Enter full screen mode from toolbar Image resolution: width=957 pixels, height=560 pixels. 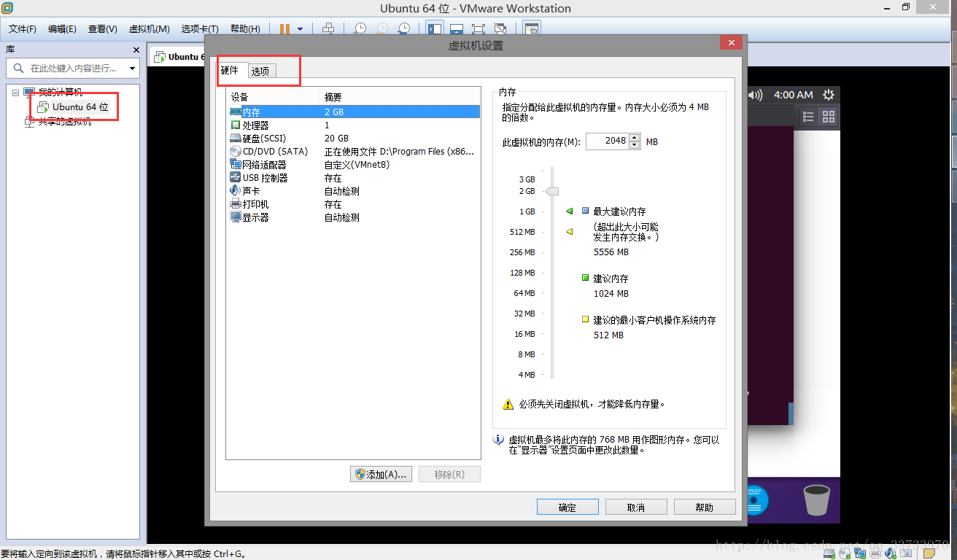(478, 28)
